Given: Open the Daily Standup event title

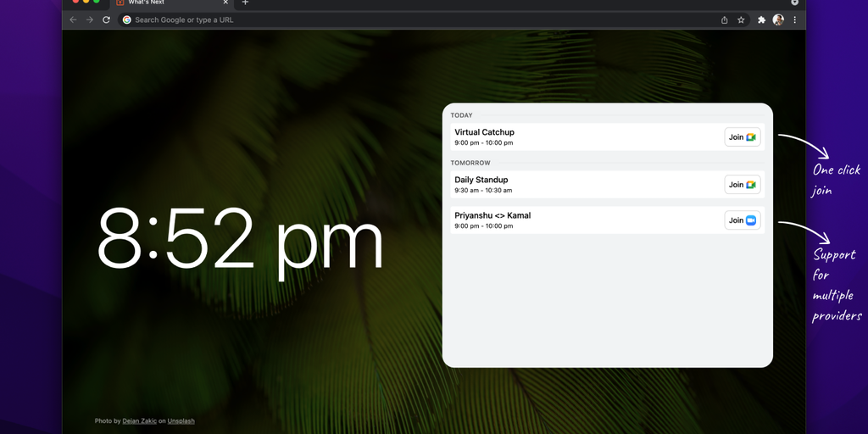Looking at the screenshot, I should pos(481,180).
